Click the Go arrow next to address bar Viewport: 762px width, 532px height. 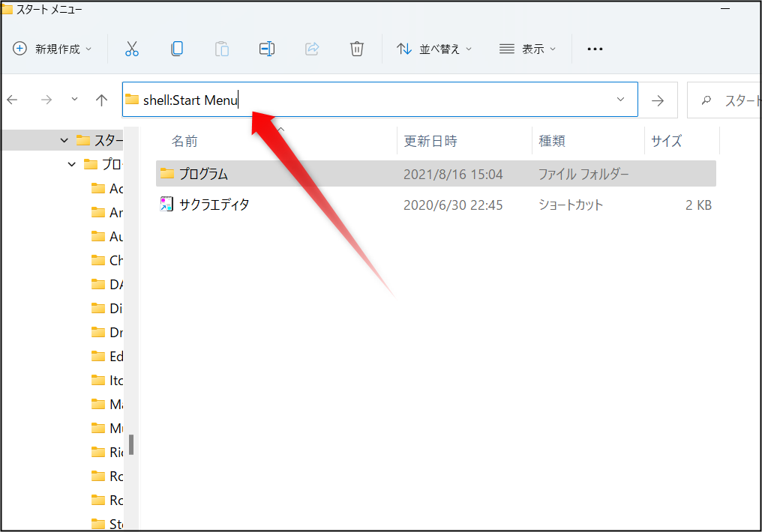click(658, 100)
